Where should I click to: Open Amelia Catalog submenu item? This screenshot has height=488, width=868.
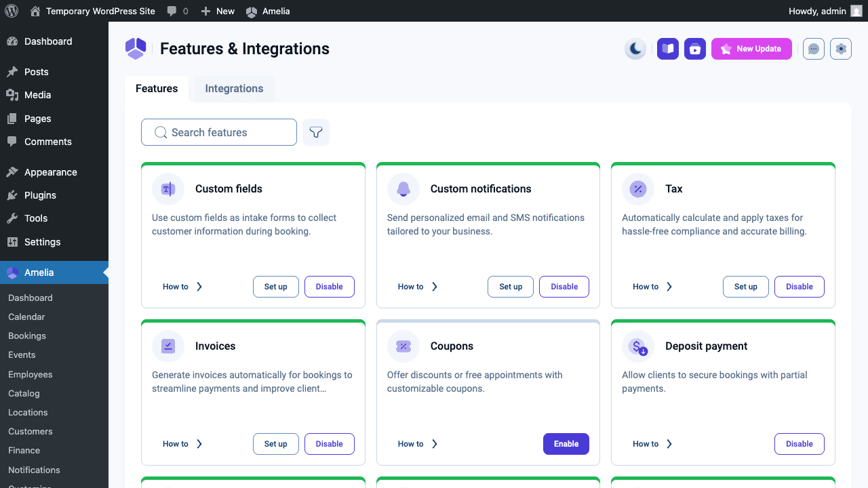(24, 393)
